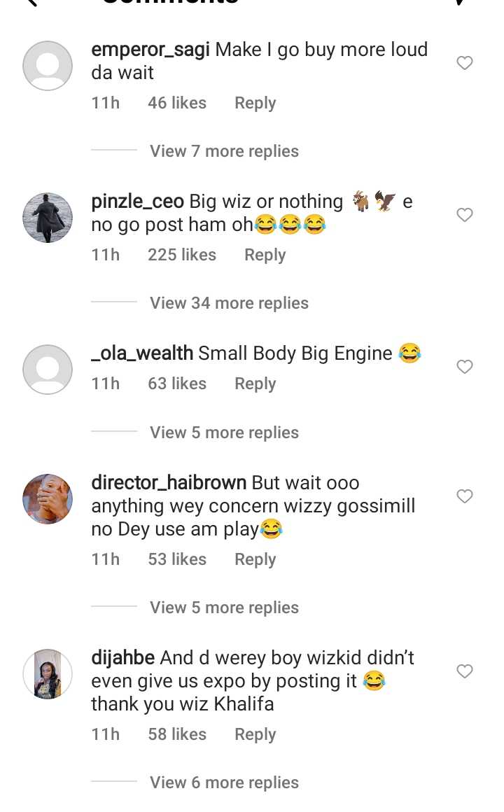
Task: Toggle like on pinzle_ceo's comment
Action: (x=465, y=215)
